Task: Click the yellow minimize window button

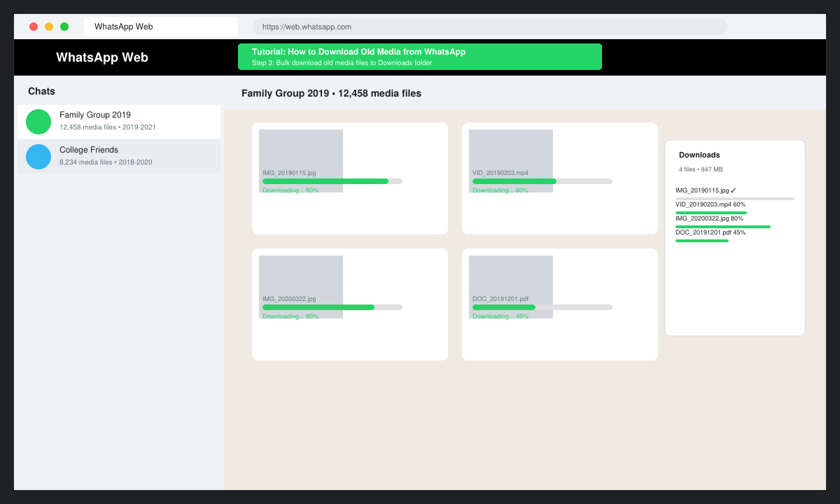Action: (49, 27)
